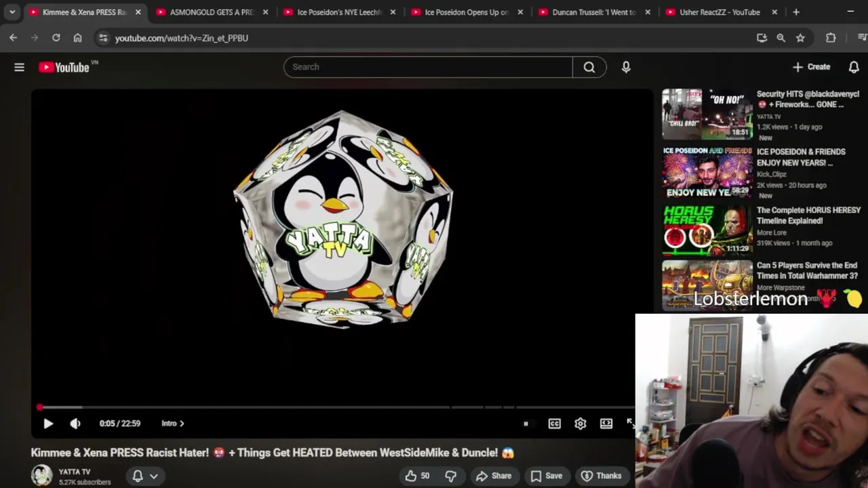The image size is (868, 488).
Task: Switch to Usher ReactZZ - YouTube tab
Action: (719, 12)
